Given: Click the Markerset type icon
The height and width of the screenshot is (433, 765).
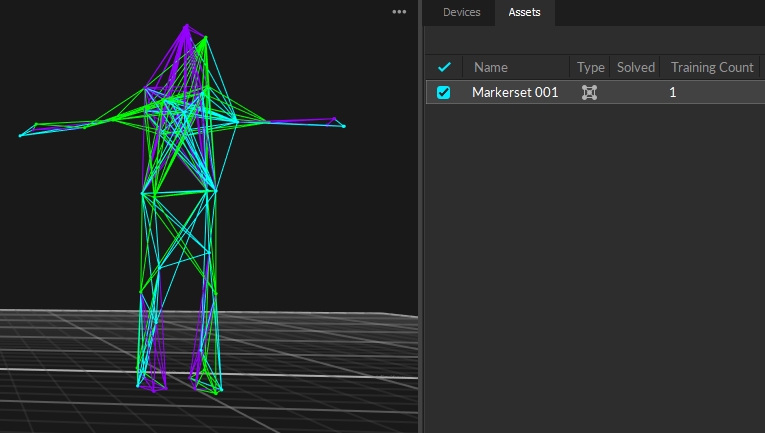Looking at the screenshot, I should [590, 92].
